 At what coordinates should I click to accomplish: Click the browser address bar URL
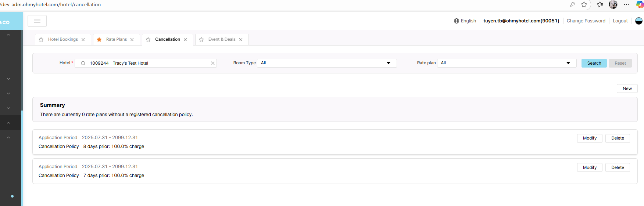[50, 4]
